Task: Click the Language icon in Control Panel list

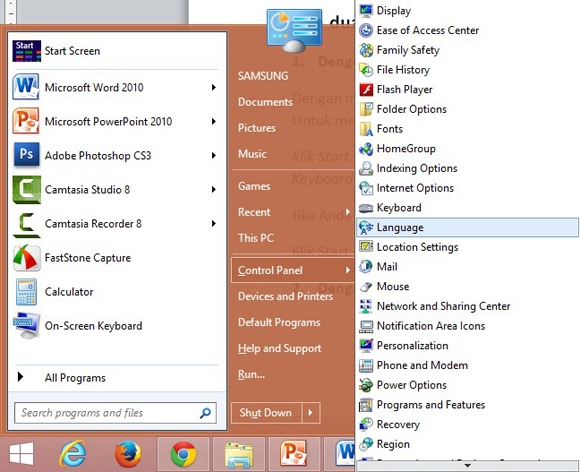Action: pos(366,227)
